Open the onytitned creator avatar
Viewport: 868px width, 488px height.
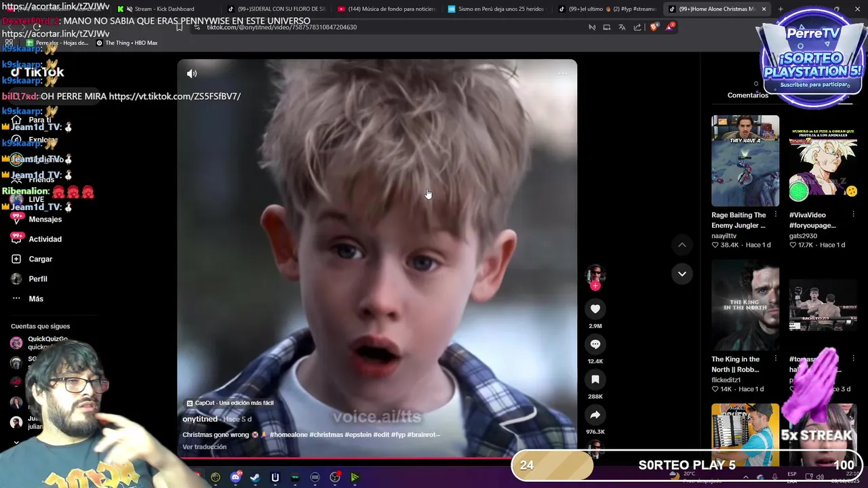pos(595,274)
